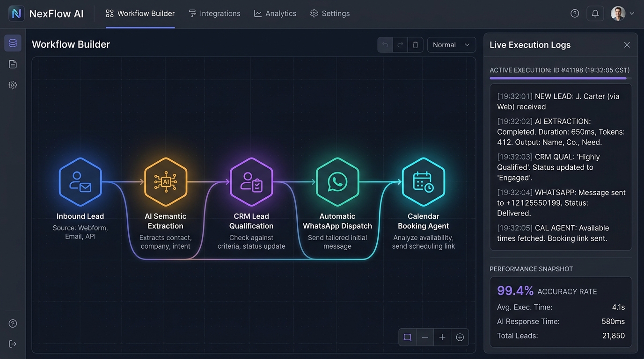Click the Automatic WhatsApp Dispatch label
This screenshot has width=644, height=359.
pos(337,221)
